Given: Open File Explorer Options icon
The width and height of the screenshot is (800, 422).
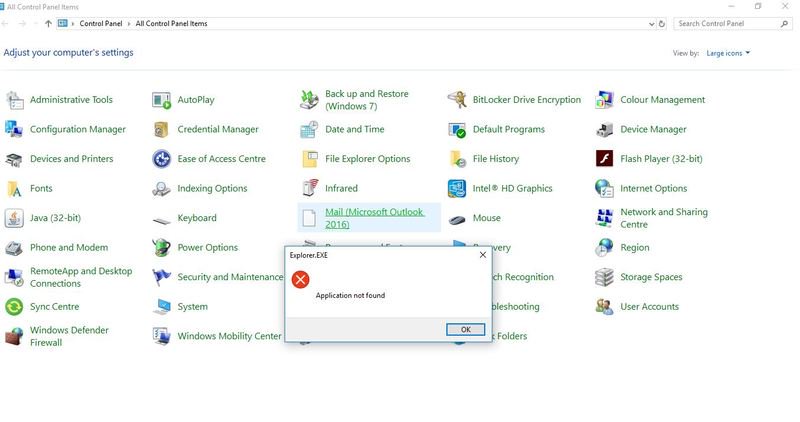Looking at the screenshot, I should pyautogui.click(x=310, y=159).
